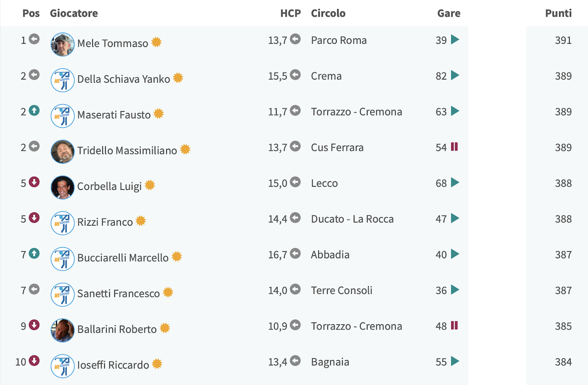Click the pause icon beside Ballarini Roberto's 48 Gare
Image resolution: width=588 pixels, height=385 pixels.
point(454,326)
